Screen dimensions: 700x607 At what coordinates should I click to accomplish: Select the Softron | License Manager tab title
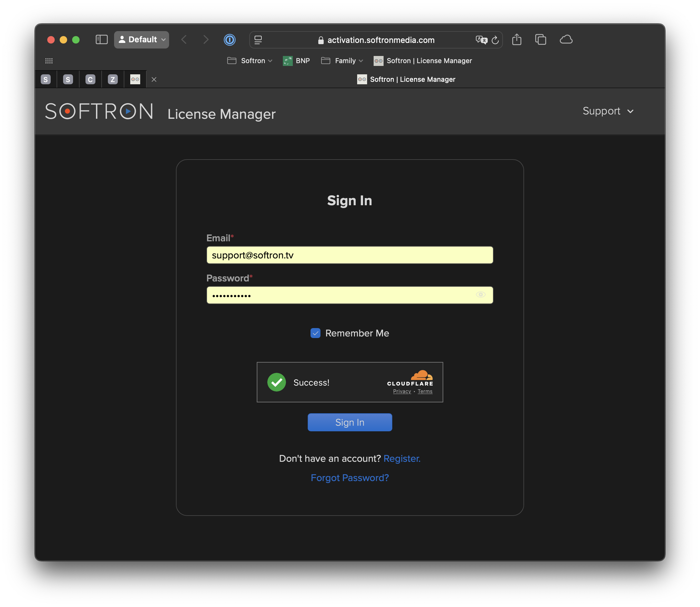tap(406, 79)
